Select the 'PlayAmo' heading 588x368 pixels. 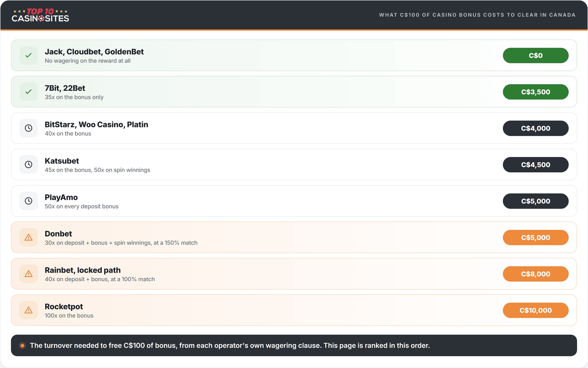pyautogui.click(x=61, y=198)
